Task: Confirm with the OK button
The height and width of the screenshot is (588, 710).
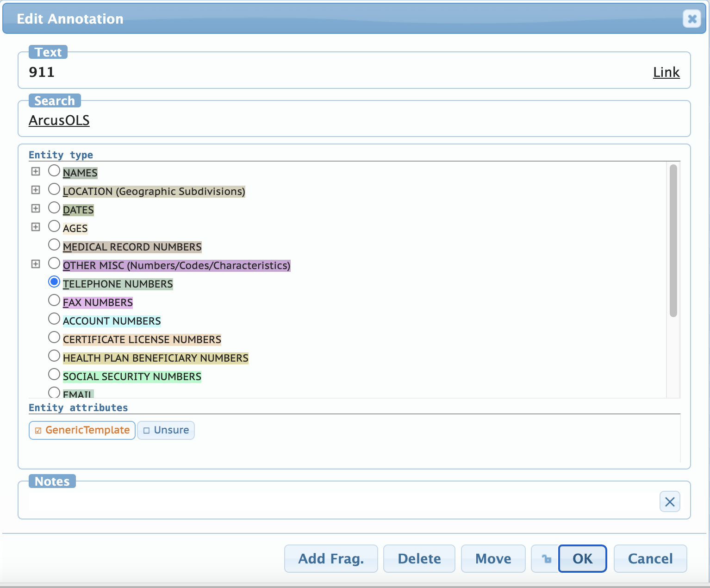Action: coord(582,559)
